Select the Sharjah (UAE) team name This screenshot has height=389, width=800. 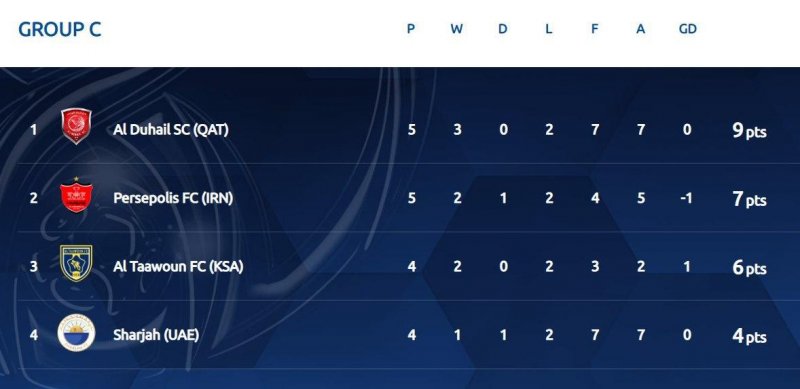156,335
